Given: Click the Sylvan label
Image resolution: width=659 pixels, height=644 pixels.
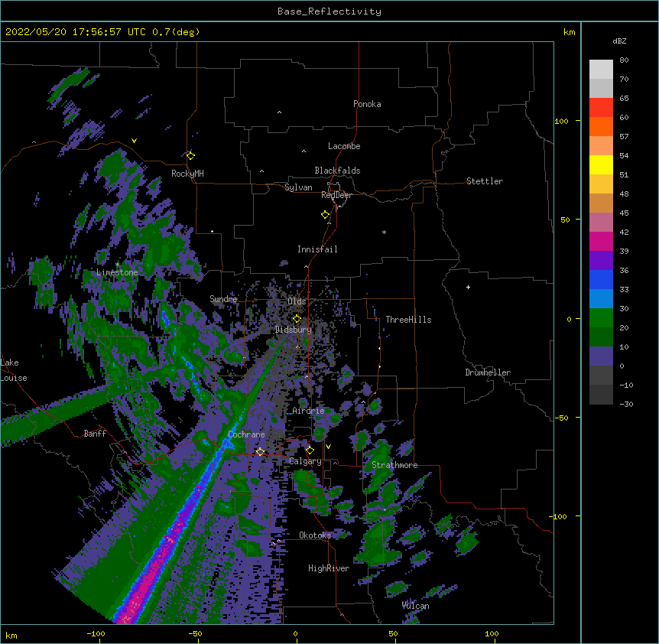Looking at the screenshot, I should pos(298,187).
